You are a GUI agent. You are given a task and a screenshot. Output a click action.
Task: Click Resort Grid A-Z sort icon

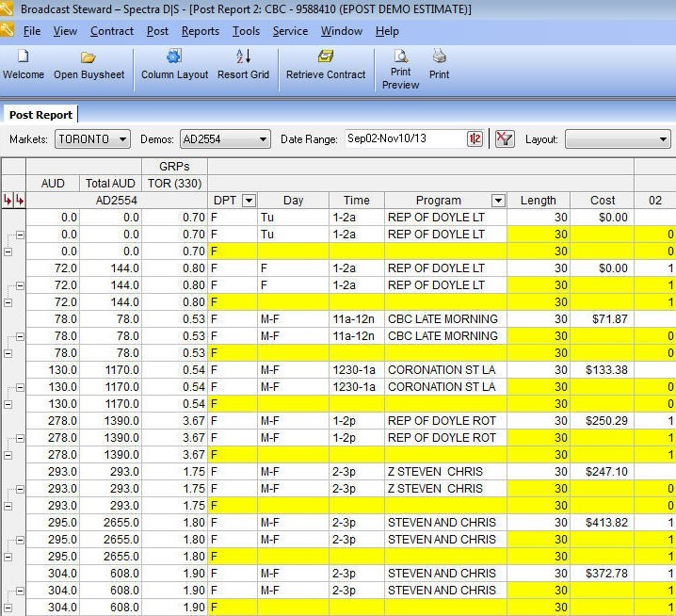pyautogui.click(x=243, y=57)
